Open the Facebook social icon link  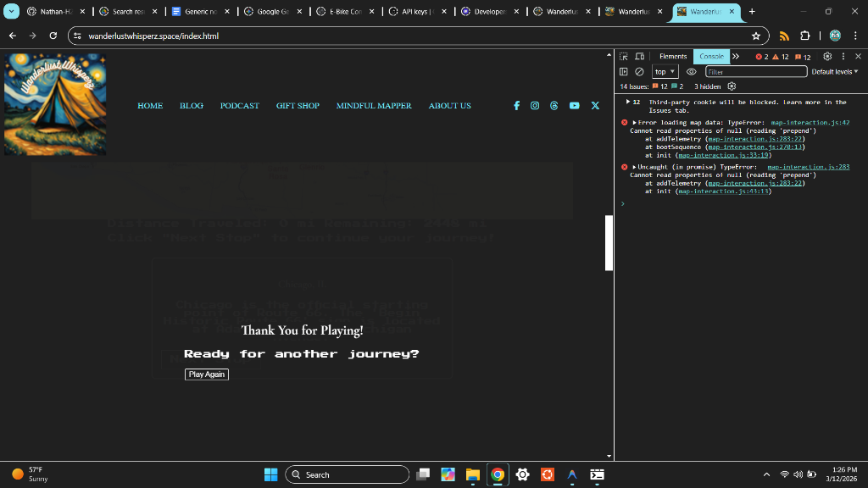pyautogui.click(x=516, y=106)
